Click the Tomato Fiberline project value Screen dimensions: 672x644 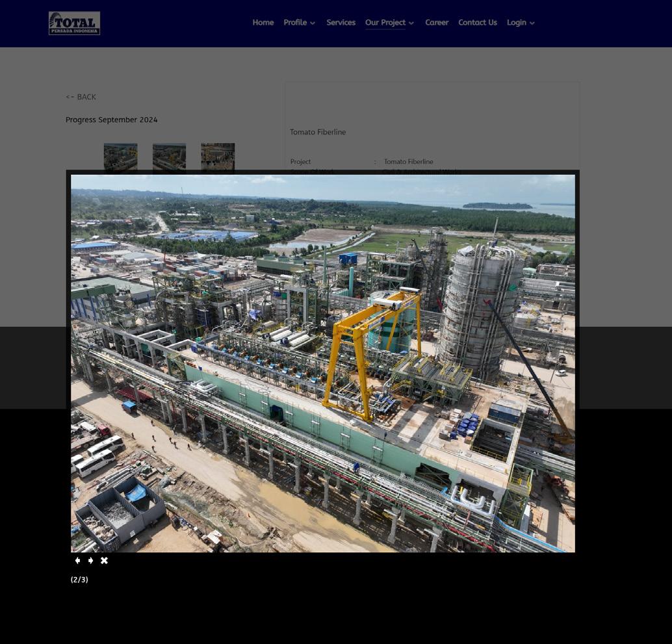(408, 162)
